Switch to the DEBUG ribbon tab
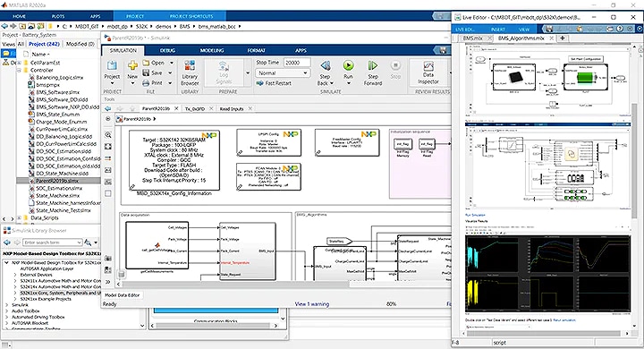644x349 pixels. coord(167,51)
